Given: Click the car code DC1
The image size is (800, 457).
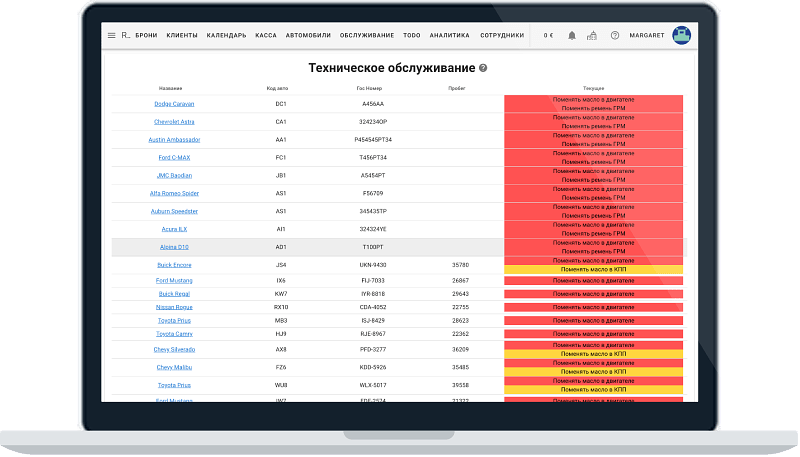Looking at the screenshot, I should pos(281,104).
